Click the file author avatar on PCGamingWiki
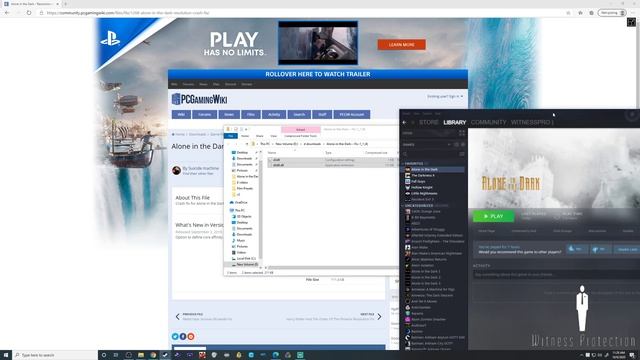 tap(176, 170)
